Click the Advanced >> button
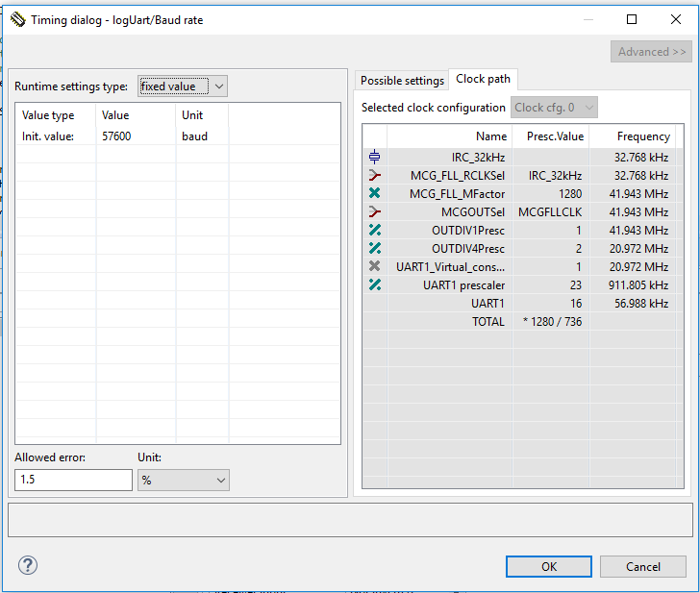Viewport: 700px width, 593px height. pyautogui.click(x=651, y=52)
